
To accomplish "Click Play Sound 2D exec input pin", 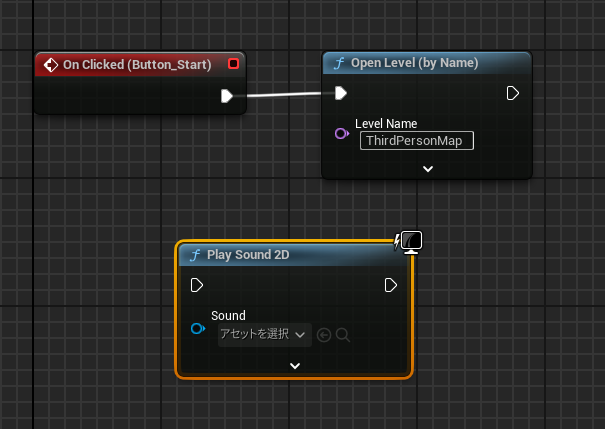I will [x=197, y=285].
